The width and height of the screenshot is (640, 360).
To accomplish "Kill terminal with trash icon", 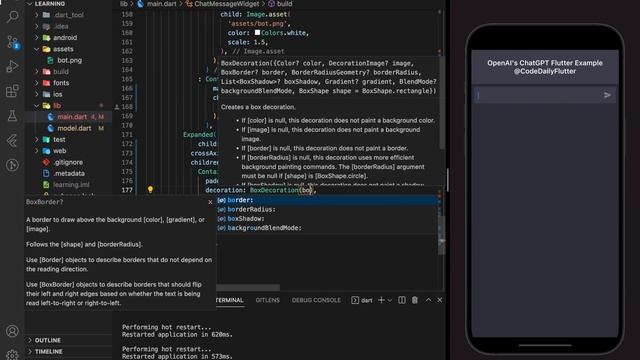I will tap(415, 300).
